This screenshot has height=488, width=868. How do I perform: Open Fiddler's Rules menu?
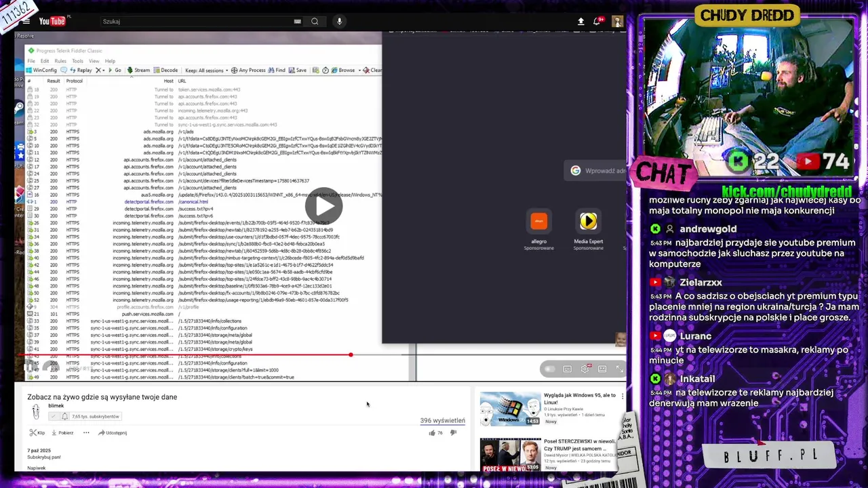tap(60, 61)
